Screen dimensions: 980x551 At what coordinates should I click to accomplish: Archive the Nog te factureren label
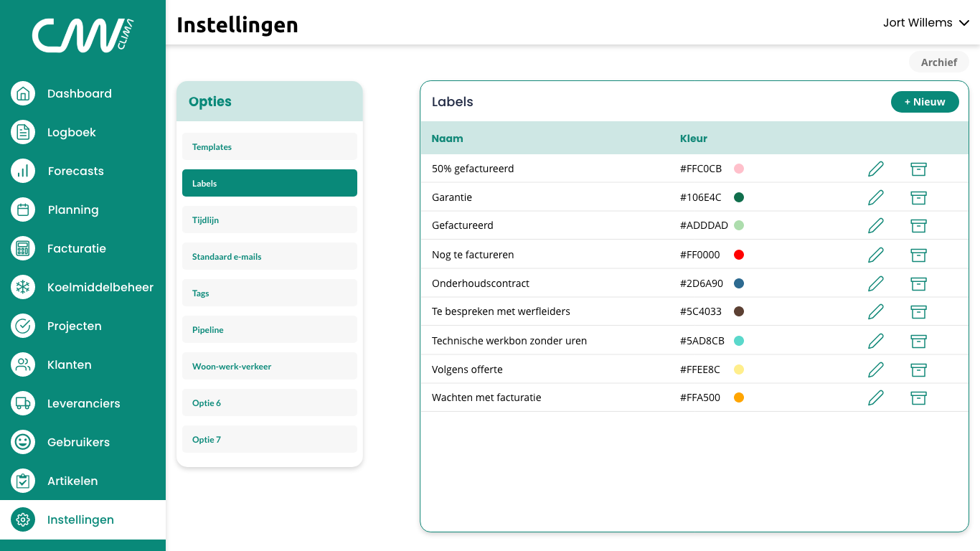pyautogui.click(x=918, y=255)
